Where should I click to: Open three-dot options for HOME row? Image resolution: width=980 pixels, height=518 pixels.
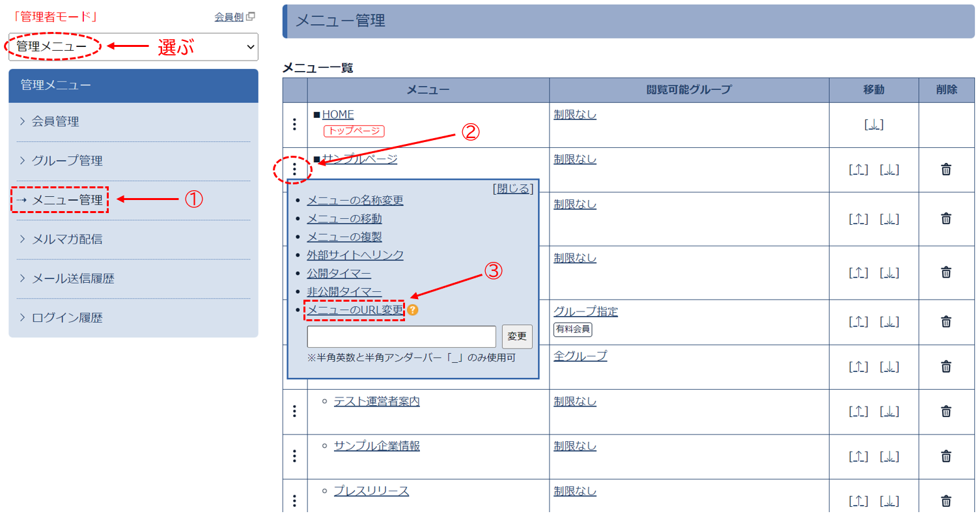click(x=294, y=124)
